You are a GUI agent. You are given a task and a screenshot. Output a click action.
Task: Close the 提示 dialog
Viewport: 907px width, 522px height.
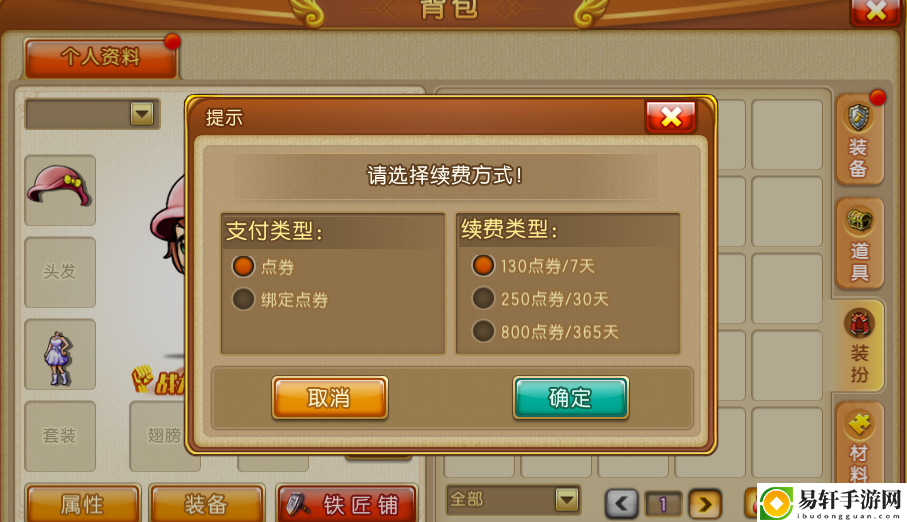click(x=671, y=116)
